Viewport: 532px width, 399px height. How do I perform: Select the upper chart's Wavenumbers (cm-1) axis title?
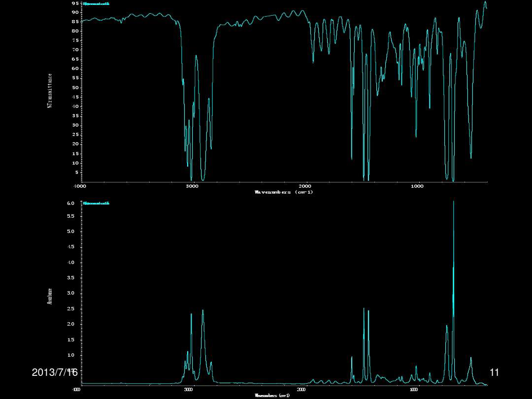pos(284,192)
